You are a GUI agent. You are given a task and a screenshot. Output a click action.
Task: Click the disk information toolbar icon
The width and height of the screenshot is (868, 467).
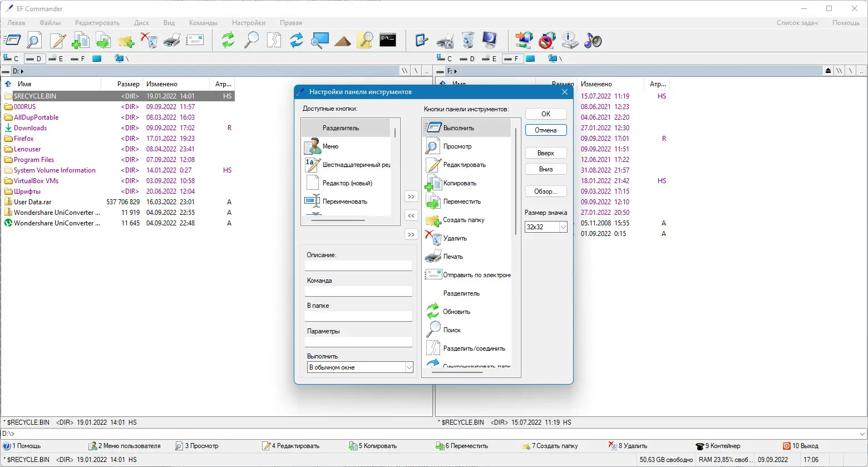pos(570,40)
